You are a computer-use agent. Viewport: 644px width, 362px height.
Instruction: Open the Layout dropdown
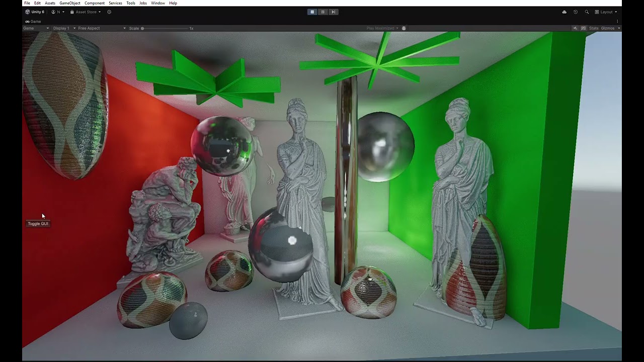(x=606, y=12)
